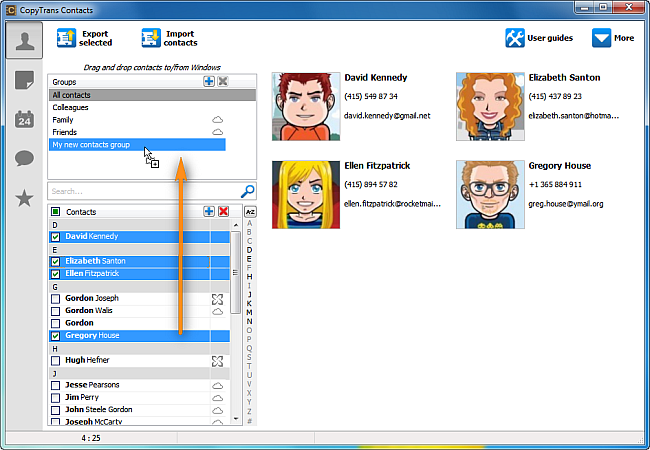Click cloud icon beside John Steele Gordon
Screen dimensions: 650x450
tap(218, 410)
